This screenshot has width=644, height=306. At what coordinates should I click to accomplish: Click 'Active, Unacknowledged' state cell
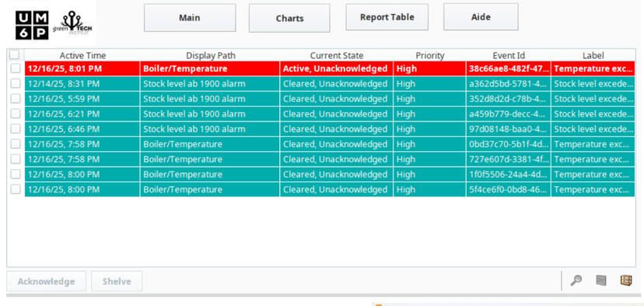[337, 69]
